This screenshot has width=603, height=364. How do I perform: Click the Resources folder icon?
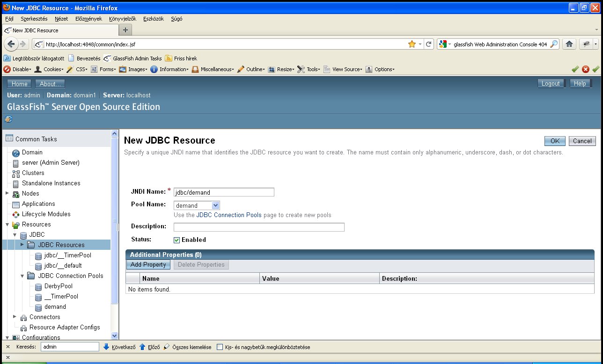15,225
